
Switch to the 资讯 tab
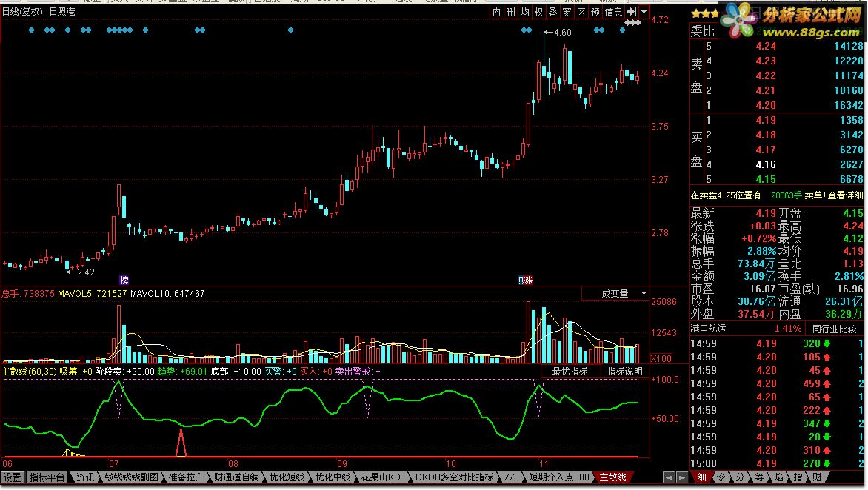[85, 477]
